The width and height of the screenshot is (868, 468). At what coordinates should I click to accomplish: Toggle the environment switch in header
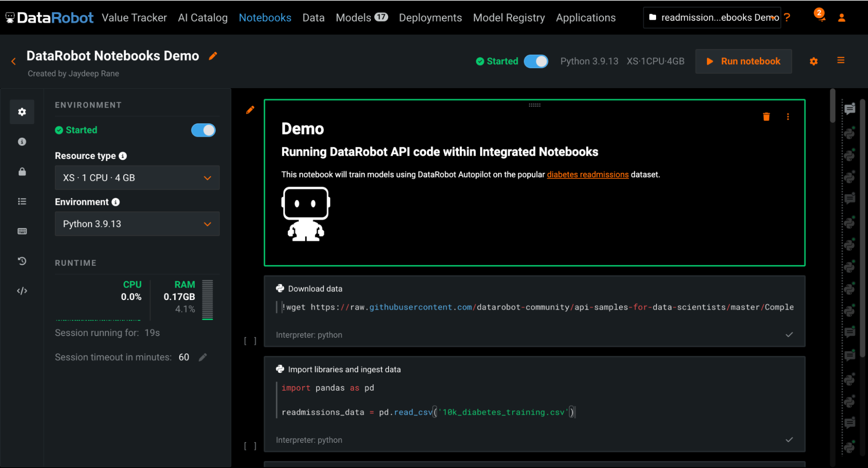tap(536, 61)
